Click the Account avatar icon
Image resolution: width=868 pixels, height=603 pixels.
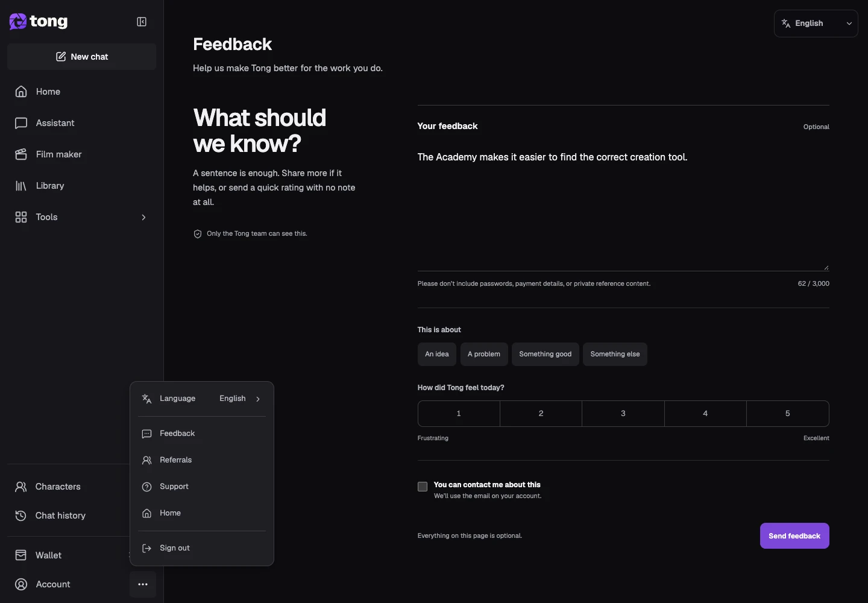[21, 584]
